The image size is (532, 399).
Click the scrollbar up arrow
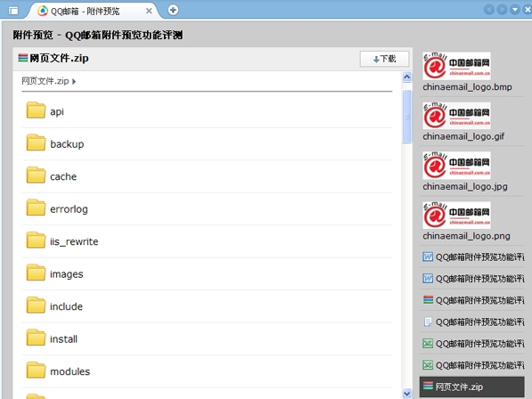pyautogui.click(x=407, y=77)
